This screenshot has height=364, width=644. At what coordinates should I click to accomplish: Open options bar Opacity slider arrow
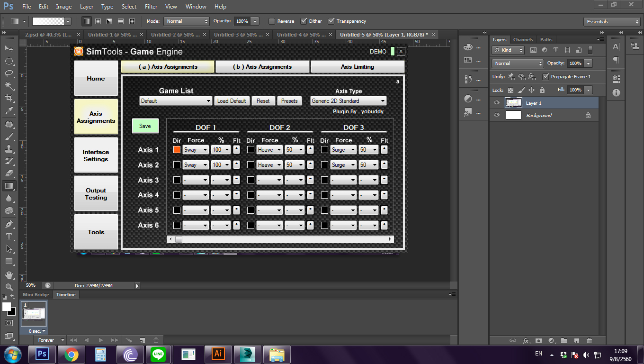pyautogui.click(x=255, y=21)
